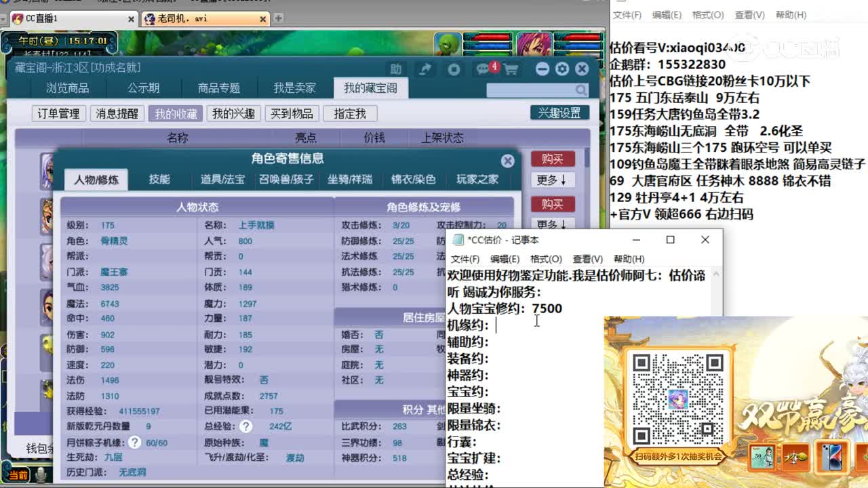The height and width of the screenshot is (488, 868).
Task: Open 格式(O) menu in CC估价 Notepad
Action: tap(546, 259)
